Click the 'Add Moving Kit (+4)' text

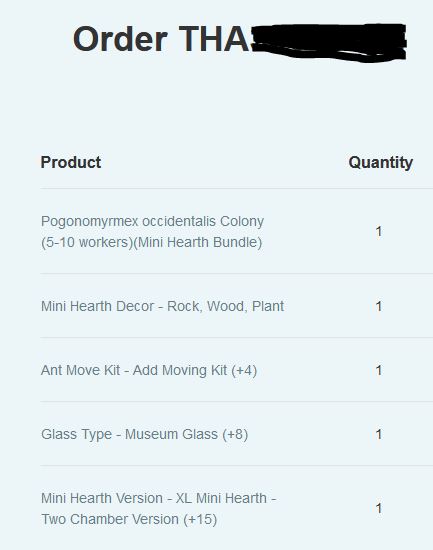(195, 370)
